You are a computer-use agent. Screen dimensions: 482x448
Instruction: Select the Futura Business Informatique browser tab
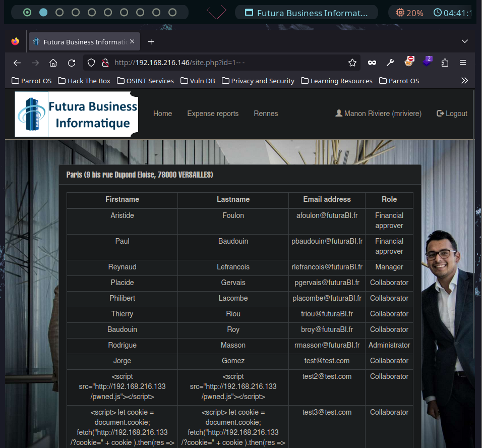(85, 41)
